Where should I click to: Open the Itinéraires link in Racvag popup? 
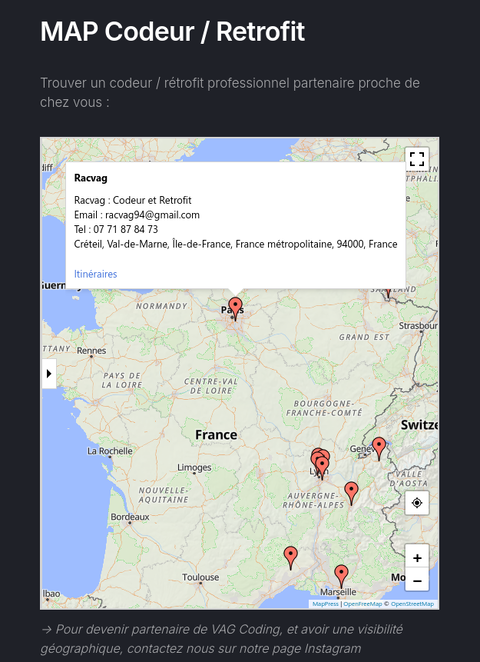[95, 274]
